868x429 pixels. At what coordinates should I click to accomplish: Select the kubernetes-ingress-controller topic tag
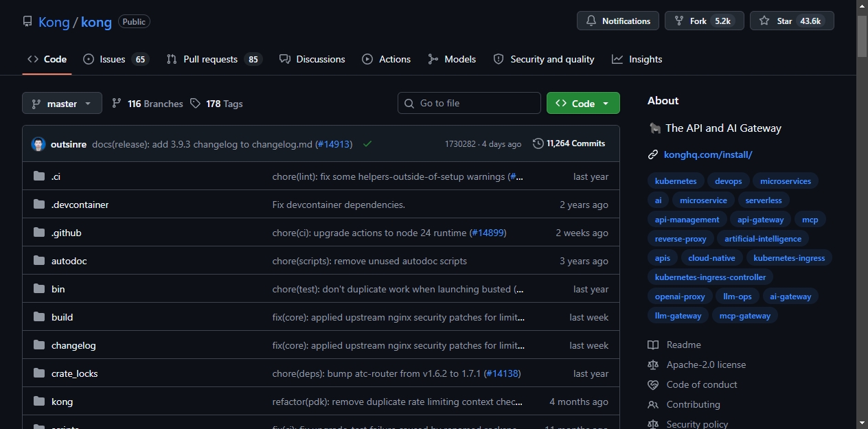point(710,277)
